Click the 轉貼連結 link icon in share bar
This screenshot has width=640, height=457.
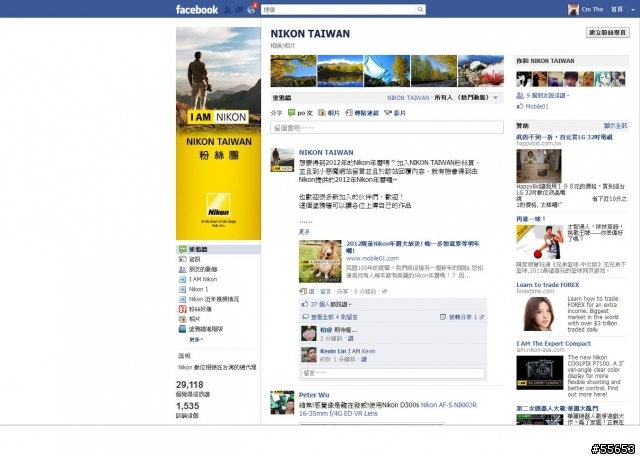(349, 113)
